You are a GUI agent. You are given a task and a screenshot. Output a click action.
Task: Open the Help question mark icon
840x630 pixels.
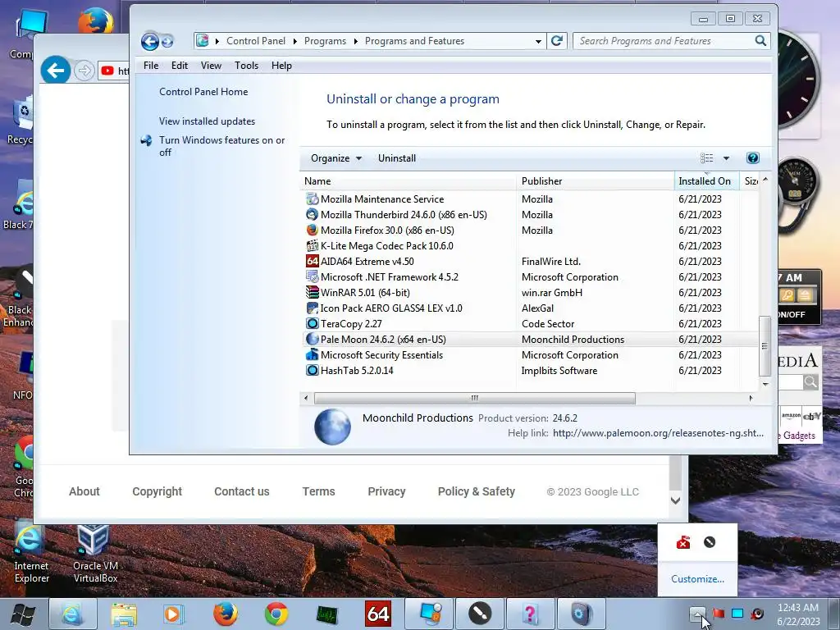click(752, 158)
